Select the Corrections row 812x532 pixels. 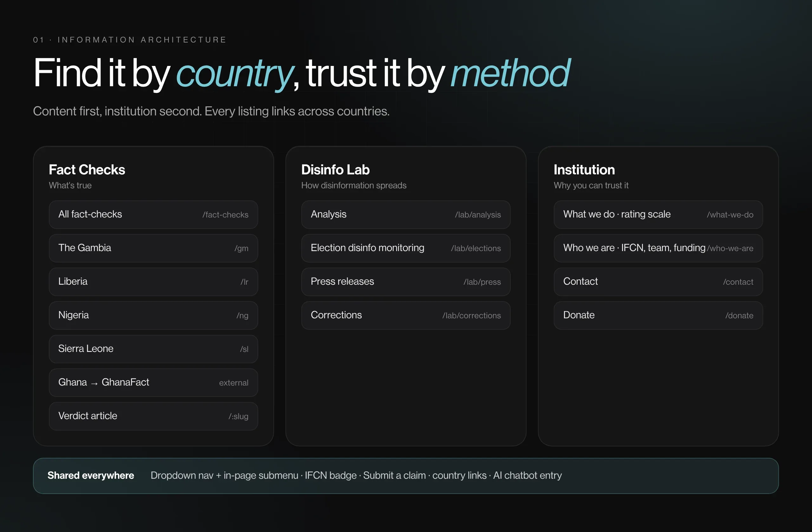tap(406, 315)
